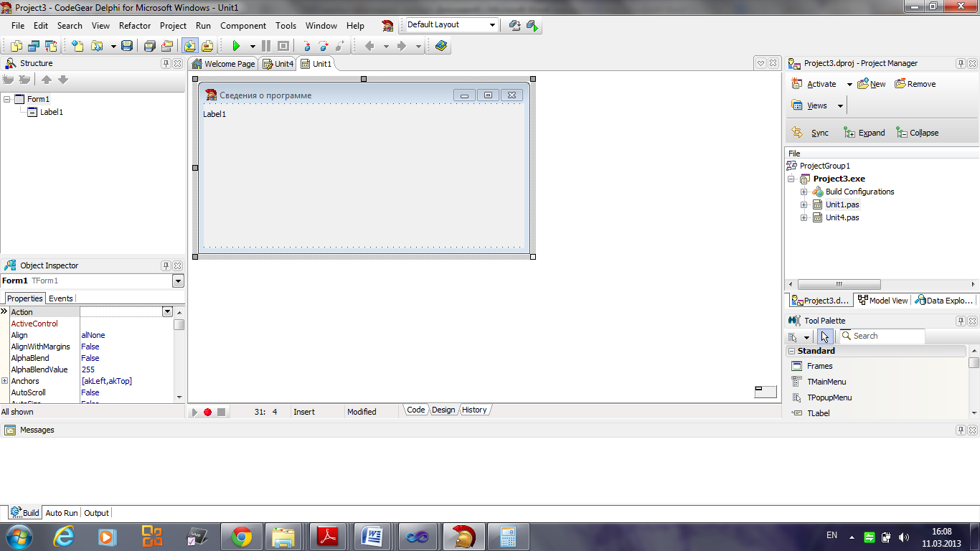The width and height of the screenshot is (980, 551).
Task: Switch to the Events tab
Action: point(60,298)
